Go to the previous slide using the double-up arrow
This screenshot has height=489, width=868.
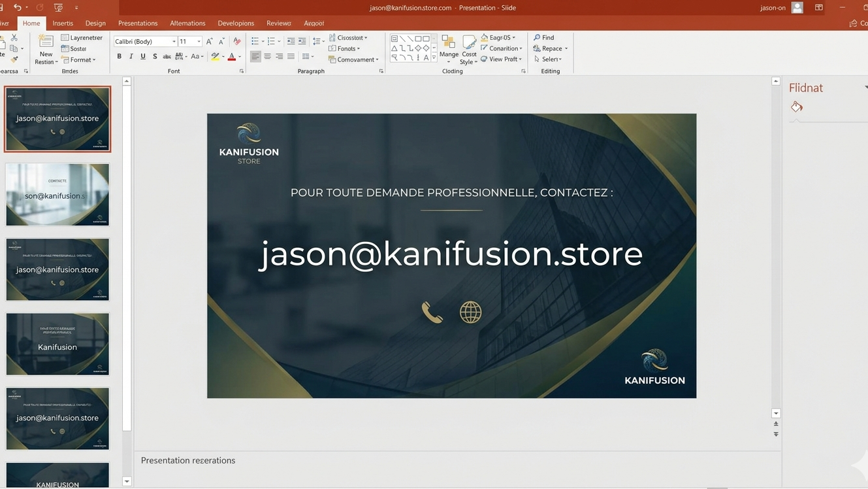tap(776, 424)
